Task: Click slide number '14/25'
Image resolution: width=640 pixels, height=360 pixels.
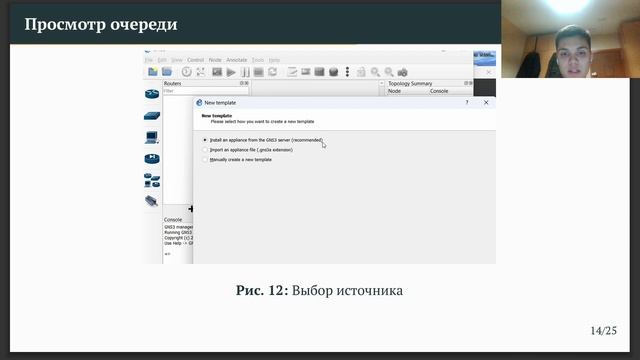Action: 603,331
